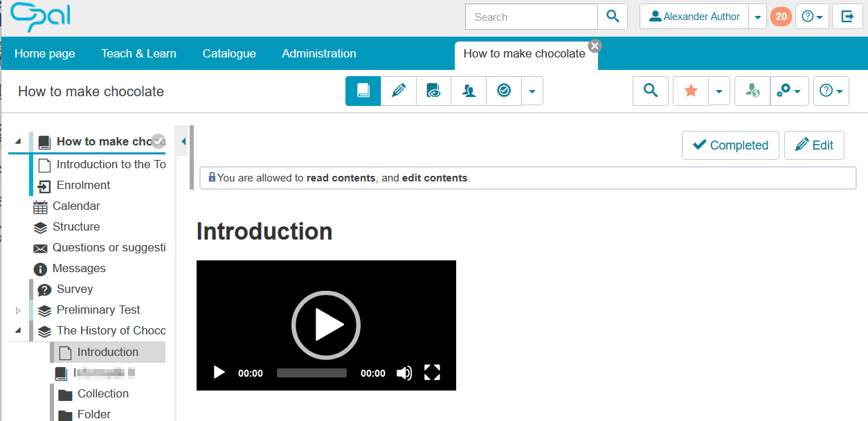Open the members management icon in toolbar

(469, 91)
